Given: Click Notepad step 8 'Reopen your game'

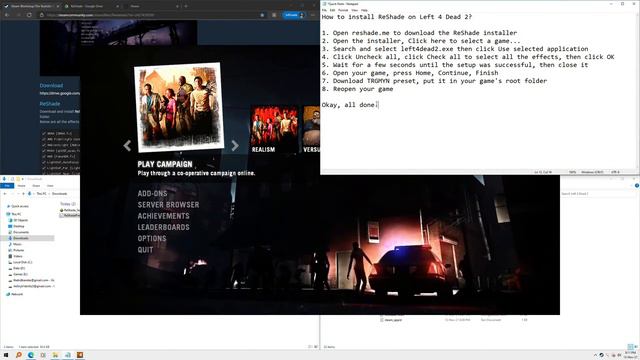Looking at the screenshot, I should pyautogui.click(x=358, y=89).
